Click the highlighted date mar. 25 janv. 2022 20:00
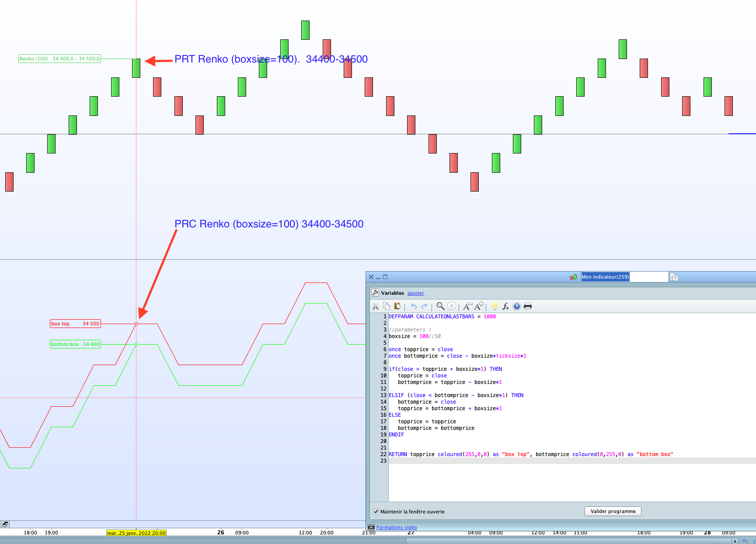This screenshot has height=544, width=756. [x=136, y=533]
